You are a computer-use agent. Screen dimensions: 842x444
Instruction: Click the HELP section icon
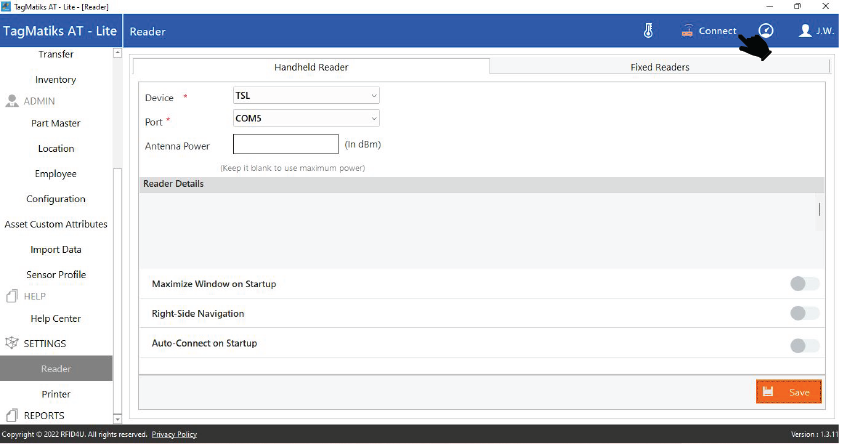pos(13,296)
